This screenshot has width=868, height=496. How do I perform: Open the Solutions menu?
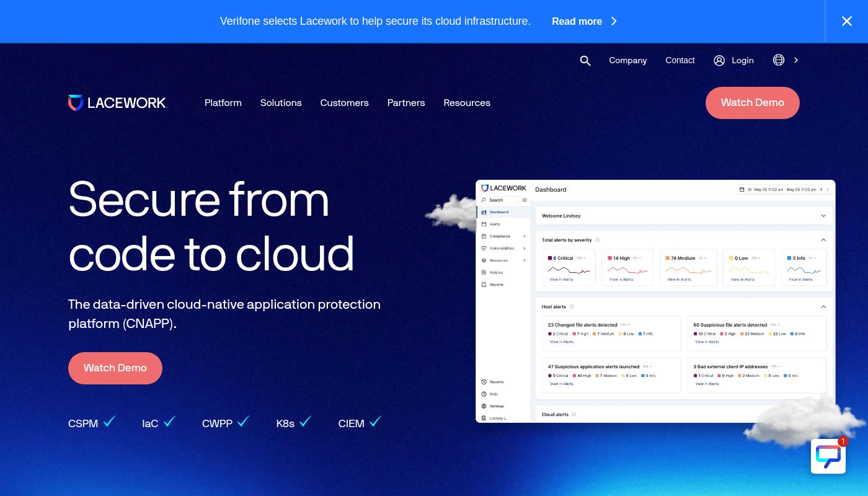click(281, 103)
